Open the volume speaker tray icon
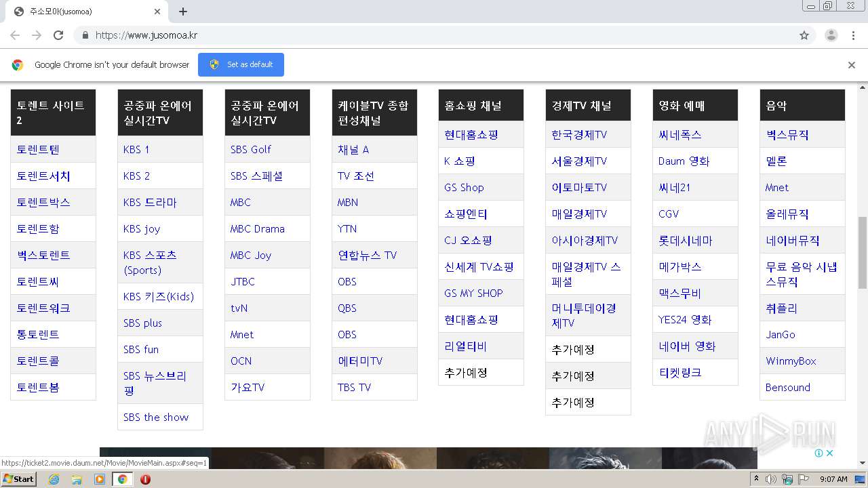 coord(771,479)
